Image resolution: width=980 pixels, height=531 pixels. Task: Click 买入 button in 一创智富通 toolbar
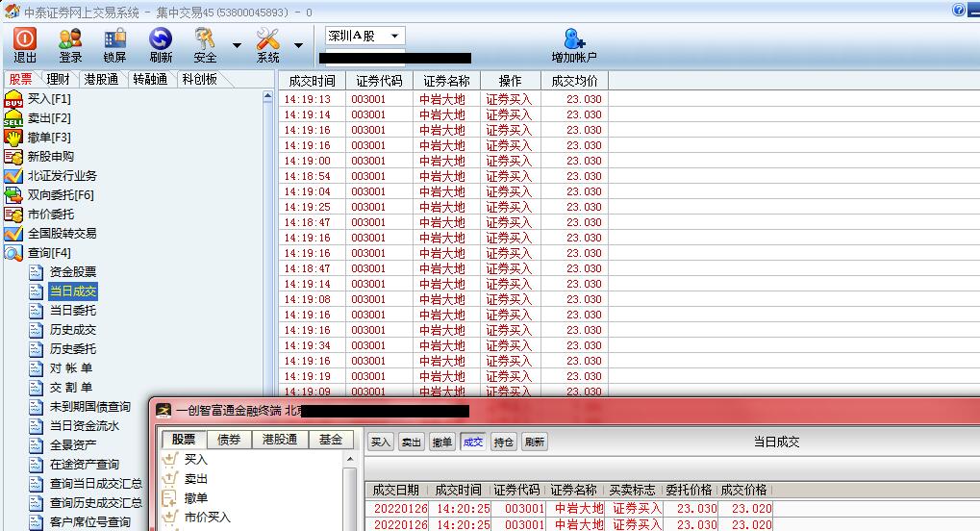380,442
